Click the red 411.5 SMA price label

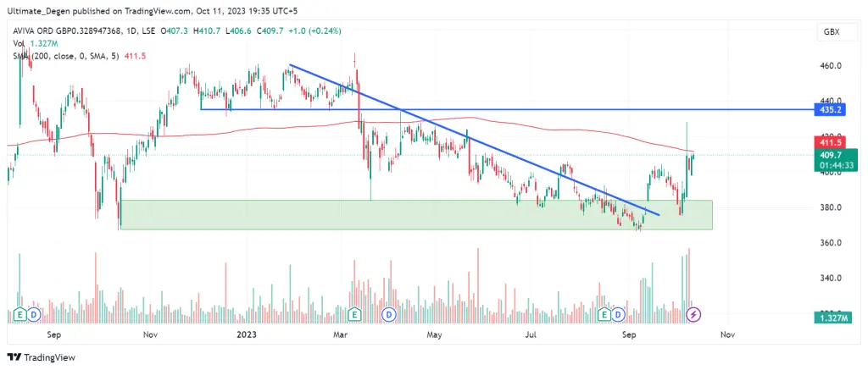(829, 143)
